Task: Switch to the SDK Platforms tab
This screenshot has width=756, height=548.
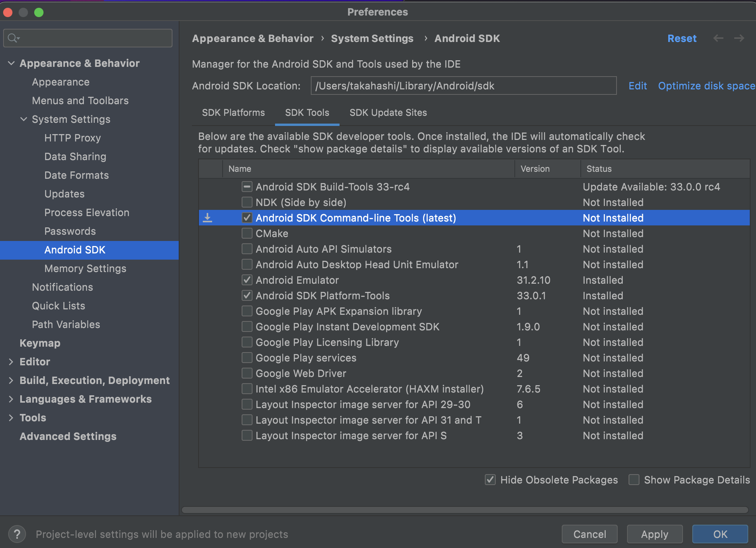Action: coord(233,113)
